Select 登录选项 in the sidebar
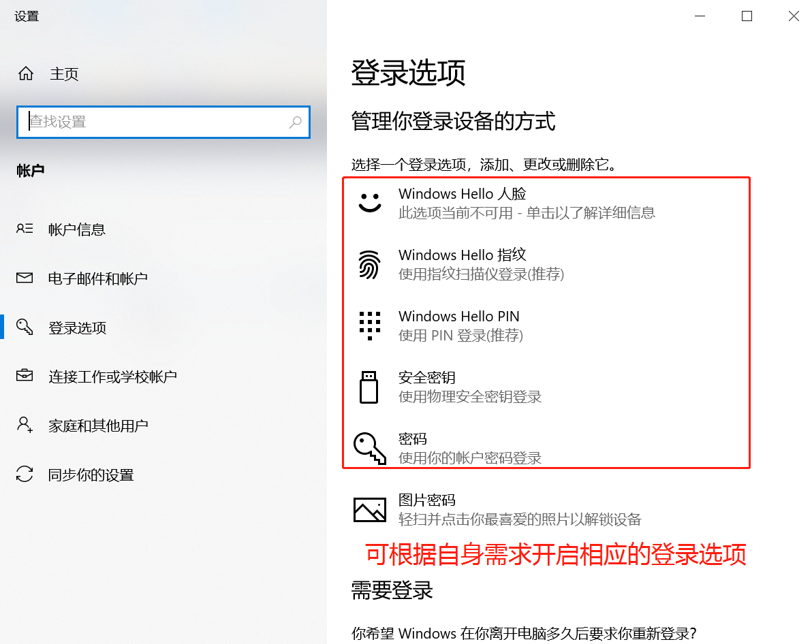This screenshot has height=644, width=812. (x=77, y=327)
